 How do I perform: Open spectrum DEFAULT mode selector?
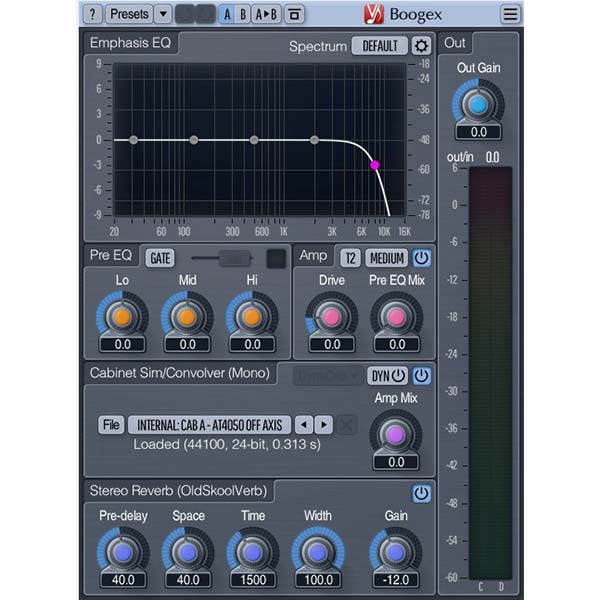(x=380, y=46)
